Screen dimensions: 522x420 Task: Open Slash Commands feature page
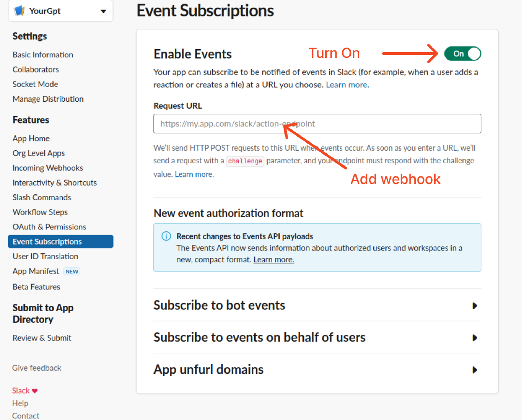pos(42,197)
